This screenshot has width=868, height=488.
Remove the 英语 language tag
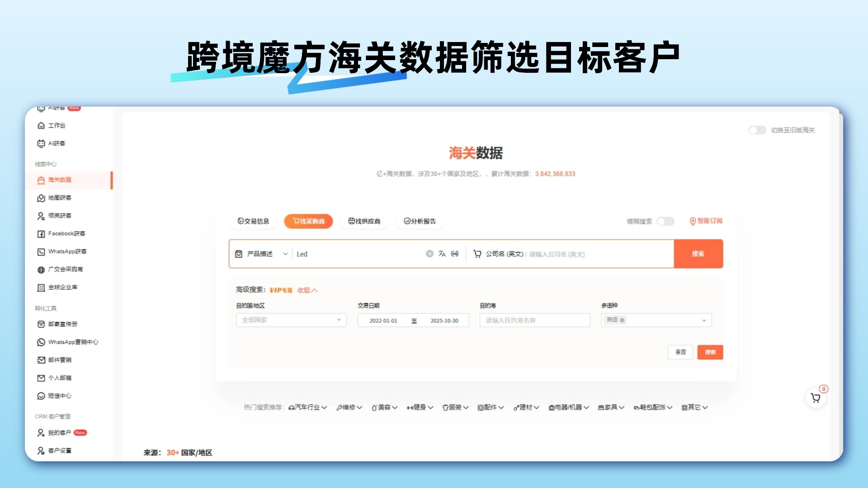coord(623,320)
